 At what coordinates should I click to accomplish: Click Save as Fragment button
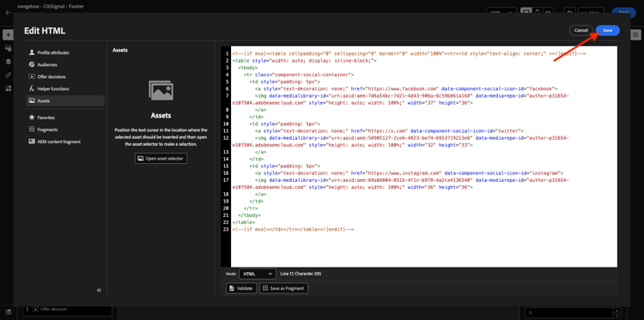[284, 288]
